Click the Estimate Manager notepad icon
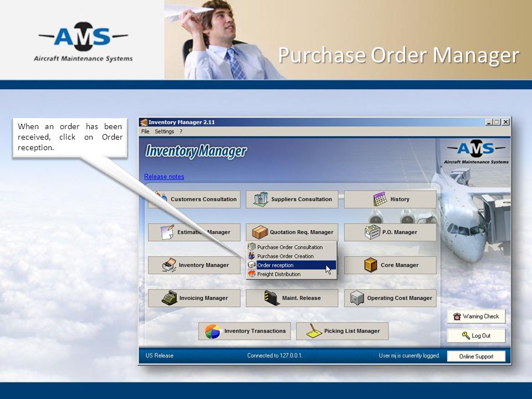The height and width of the screenshot is (399, 532). (x=167, y=232)
